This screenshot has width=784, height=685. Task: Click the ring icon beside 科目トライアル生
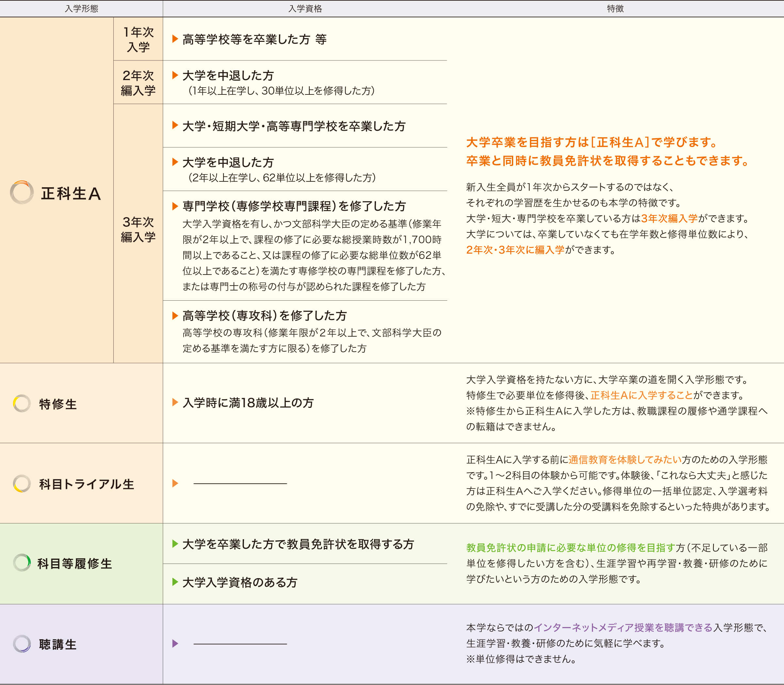(22, 484)
